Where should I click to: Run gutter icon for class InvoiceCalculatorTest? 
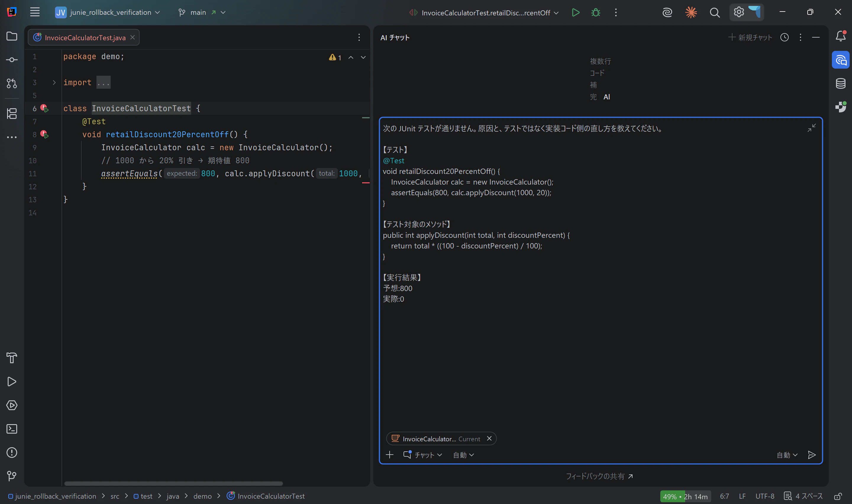click(x=44, y=108)
